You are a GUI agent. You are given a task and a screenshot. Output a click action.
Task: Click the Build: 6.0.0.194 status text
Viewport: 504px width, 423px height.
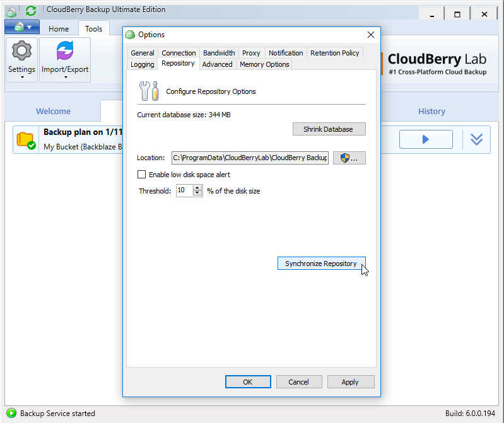[470, 414]
